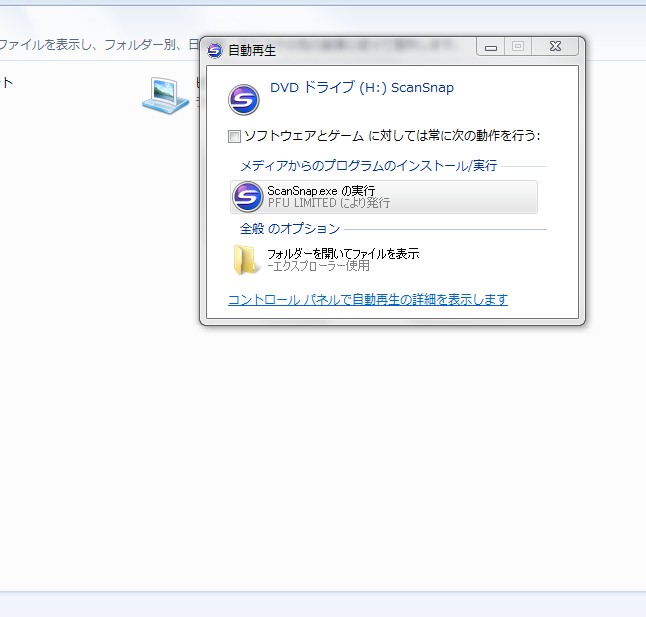Click the 自動再生 window title text

coord(252,51)
